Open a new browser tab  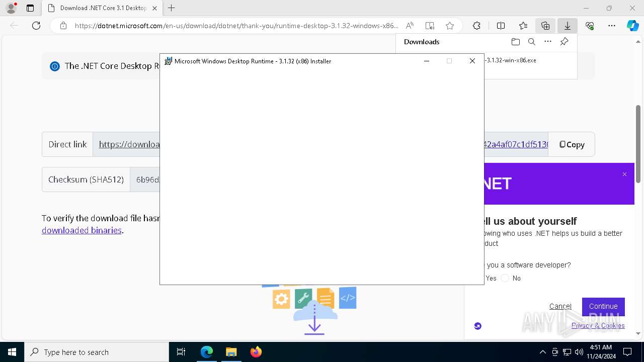click(x=172, y=8)
